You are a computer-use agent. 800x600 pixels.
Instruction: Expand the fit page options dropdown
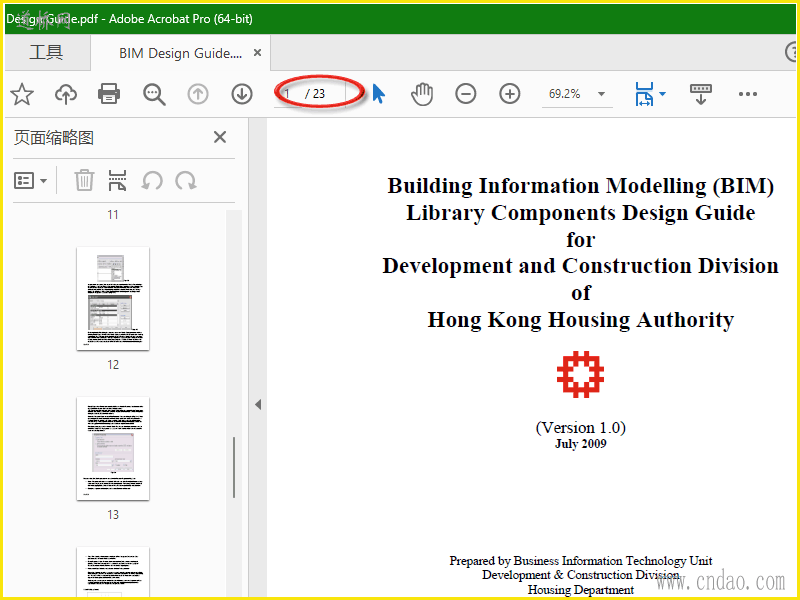[662, 94]
